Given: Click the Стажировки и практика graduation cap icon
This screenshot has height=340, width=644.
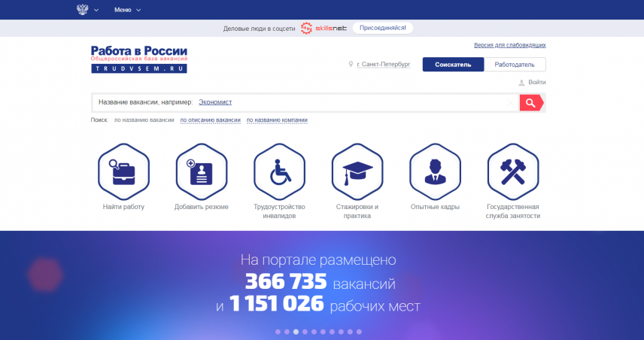Looking at the screenshot, I should (357, 172).
